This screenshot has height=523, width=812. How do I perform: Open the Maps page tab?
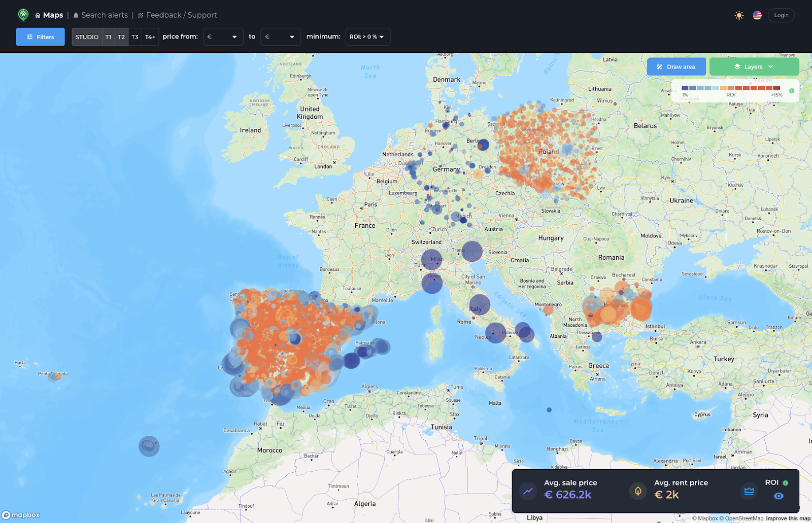tap(49, 15)
